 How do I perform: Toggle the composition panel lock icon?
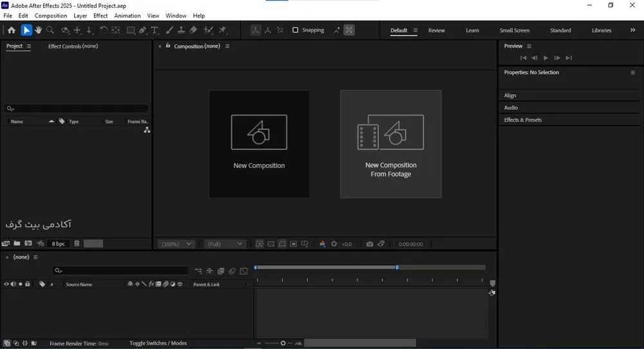168,46
